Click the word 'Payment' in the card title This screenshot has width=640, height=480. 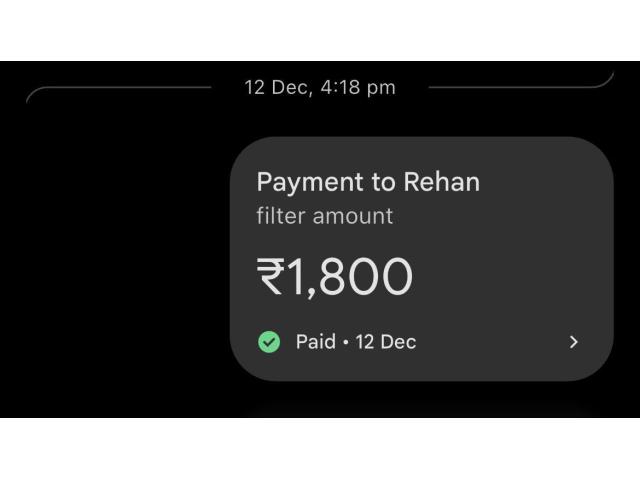(x=310, y=182)
